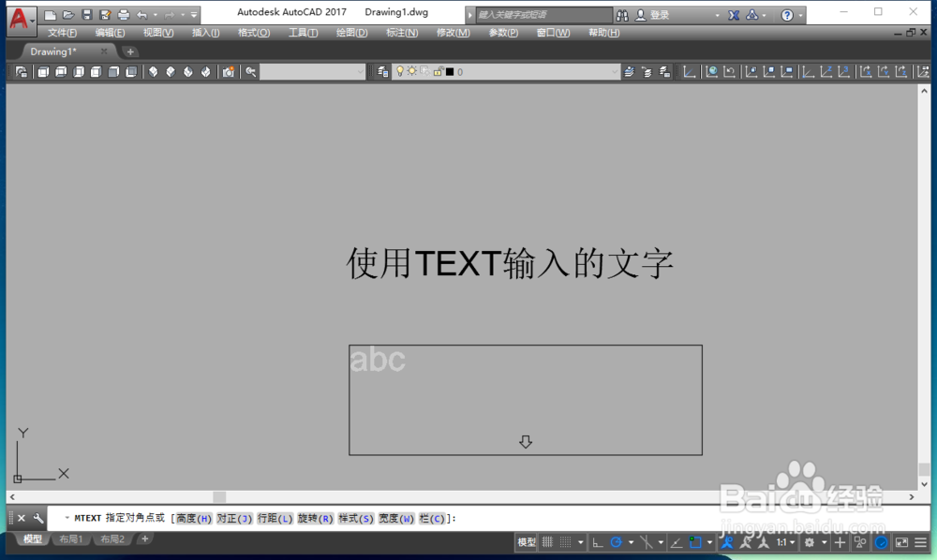This screenshot has height=560, width=937.
Task: Expand the 登录 account dropdown arrow
Action: point(717,15)
